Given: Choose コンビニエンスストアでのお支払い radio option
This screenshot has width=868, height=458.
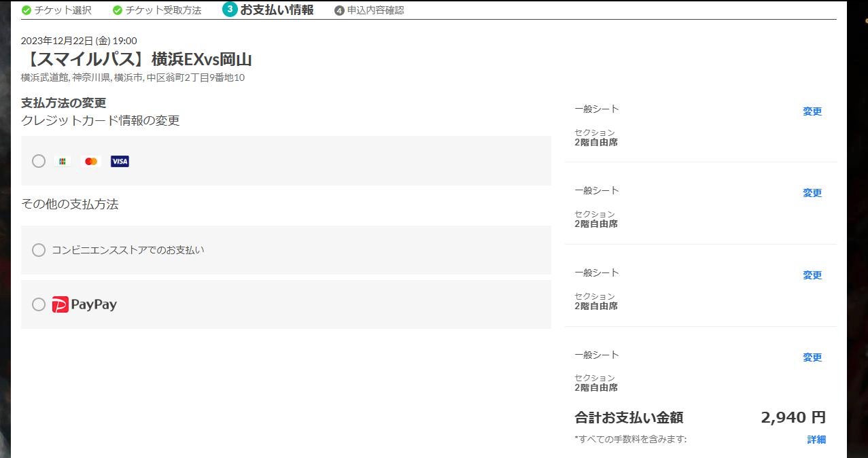Looking at the screenshot, I should (39, 250).
